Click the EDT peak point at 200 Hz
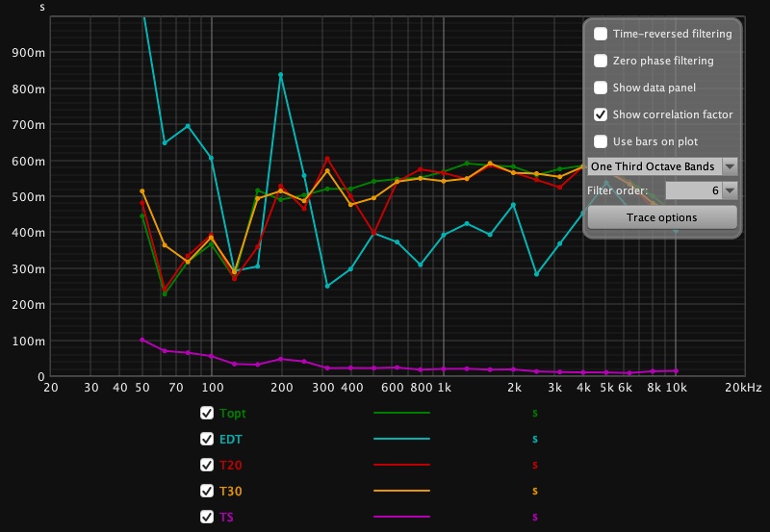The width and height of the screenshot is (770, 532). 281,74
